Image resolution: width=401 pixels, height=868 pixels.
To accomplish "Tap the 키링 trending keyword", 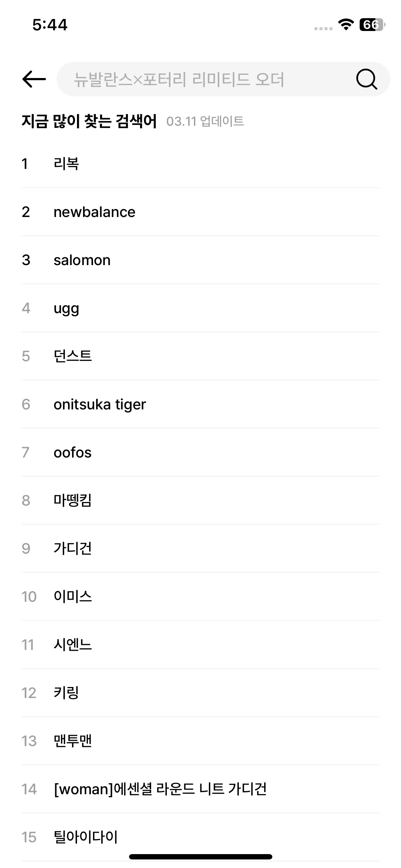I will (x=200, y=693).
